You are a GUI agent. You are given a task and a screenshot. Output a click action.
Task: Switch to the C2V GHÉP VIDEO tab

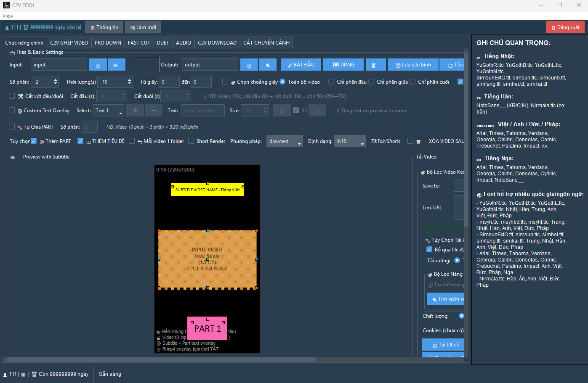click(69, 42)
